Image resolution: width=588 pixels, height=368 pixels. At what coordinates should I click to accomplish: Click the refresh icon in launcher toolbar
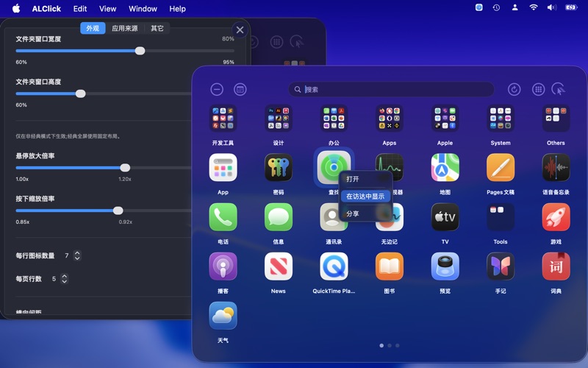point(514,89)
